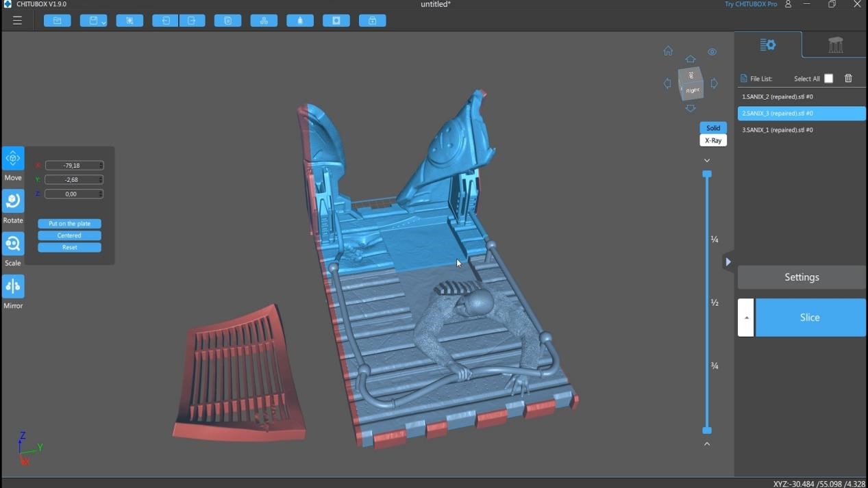The height and width of the screenshot is (488, 868).
Task: Select the Mirror tool icon
Action: 13,286
